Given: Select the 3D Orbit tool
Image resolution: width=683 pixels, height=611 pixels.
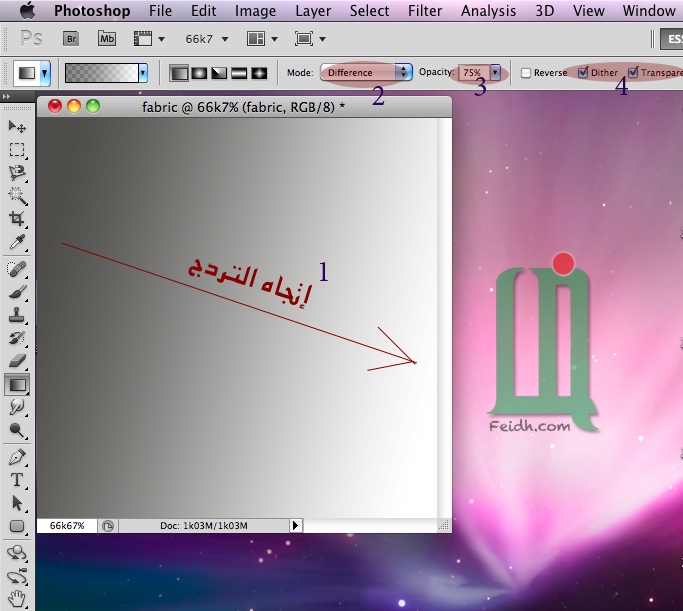Looking at the screenshot, I should tap(17, 576).
